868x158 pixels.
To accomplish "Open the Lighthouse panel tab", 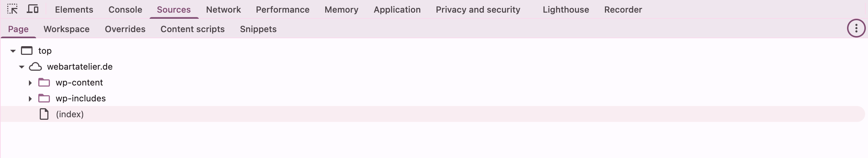I will pos(566,10).
